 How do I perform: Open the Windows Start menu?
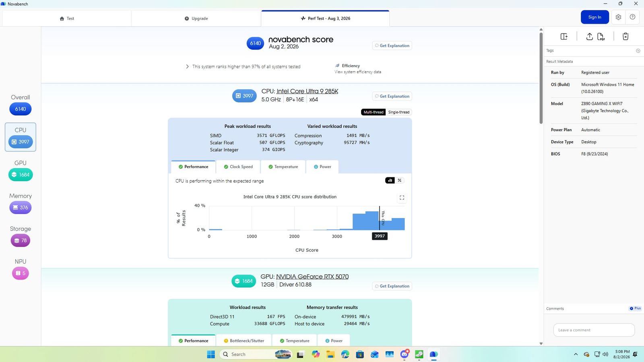tap(211, 354)
